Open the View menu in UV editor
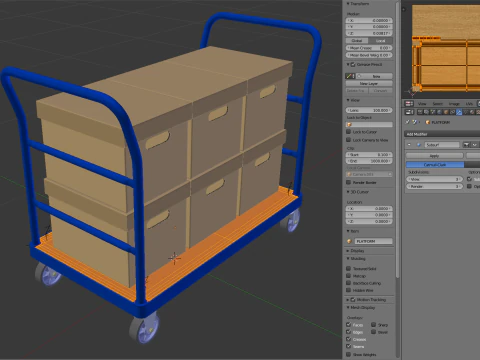 [x=422, y=104]
